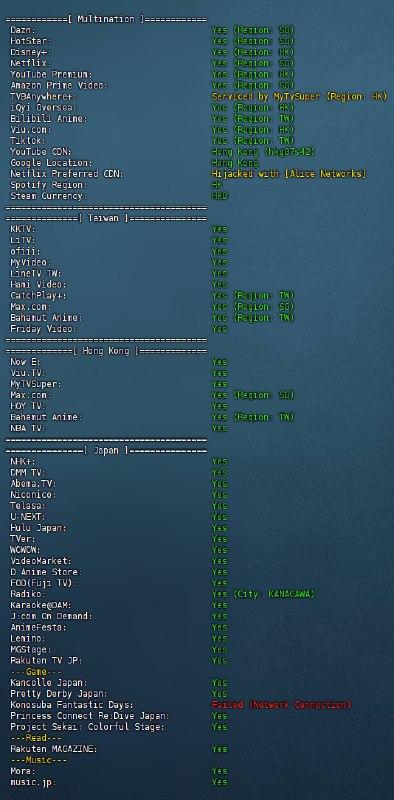Viewport: 394px width, 800px height.
Task: Click the "Hijacked with [Alice Networks]" value
Action: tap(289, 174)
